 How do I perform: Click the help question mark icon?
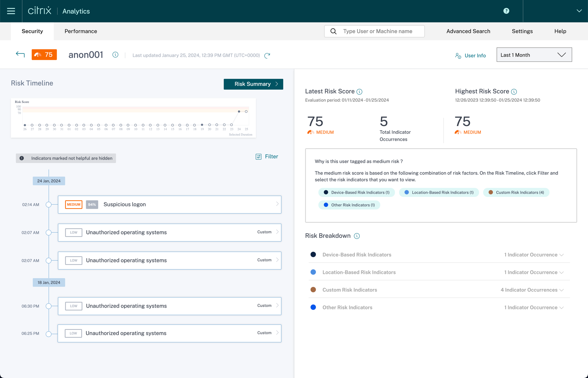(x=506, y=11)
